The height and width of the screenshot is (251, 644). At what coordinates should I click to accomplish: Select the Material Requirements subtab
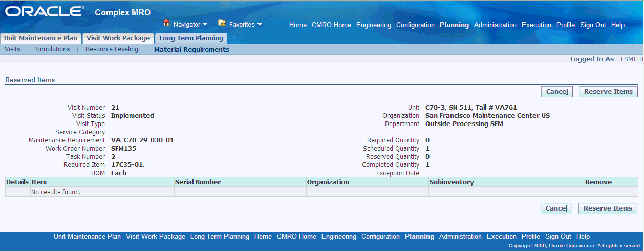[x=191, y=50]
